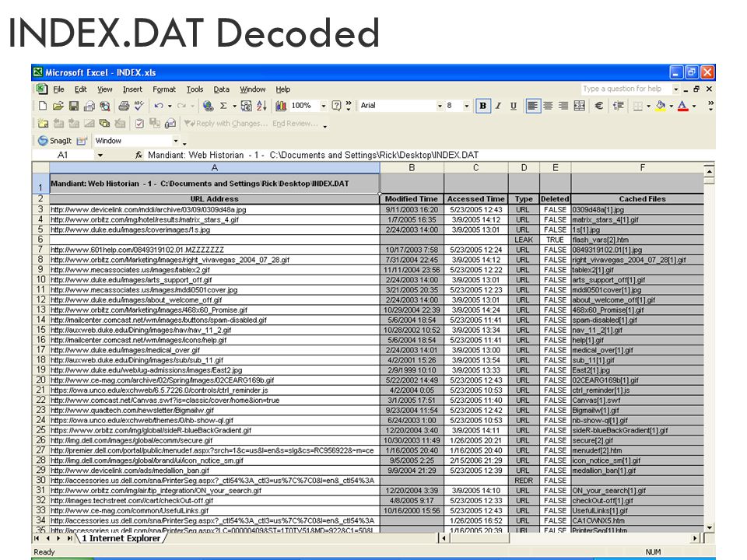Toggle Bold formatting
The width and height of the screenshot is (747, 560).
483,106
